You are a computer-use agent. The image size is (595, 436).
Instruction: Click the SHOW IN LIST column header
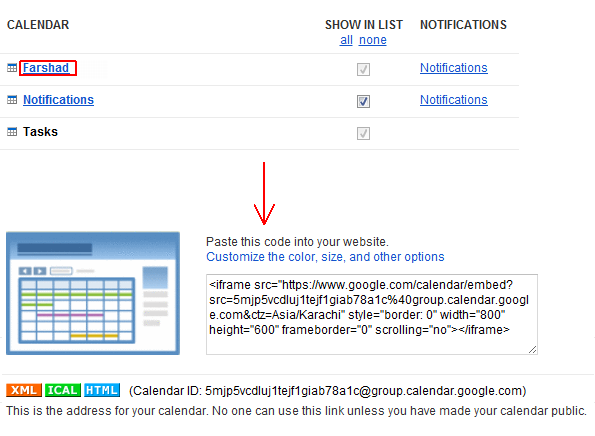click(364, 25)
